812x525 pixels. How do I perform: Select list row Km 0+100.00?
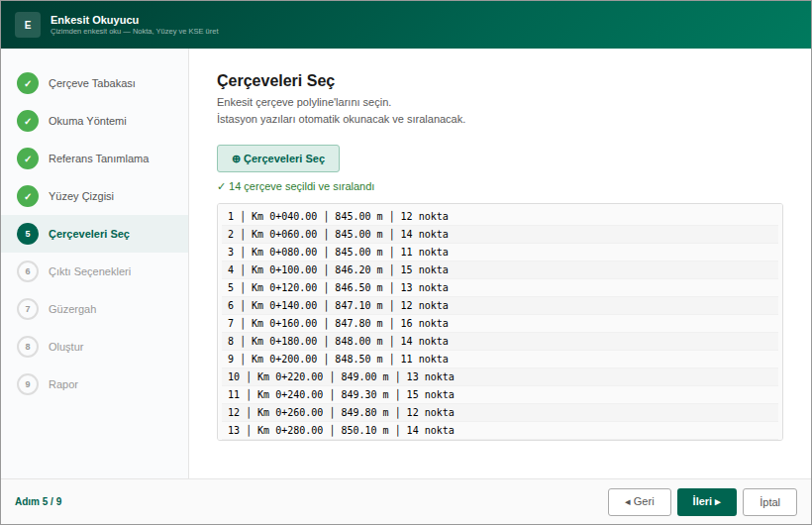[500, 269]
